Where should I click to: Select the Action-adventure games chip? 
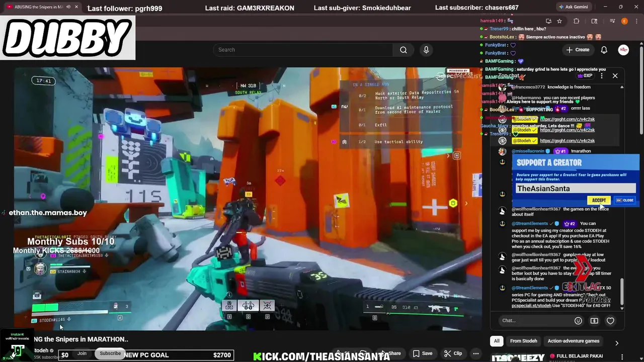point(574,341)
